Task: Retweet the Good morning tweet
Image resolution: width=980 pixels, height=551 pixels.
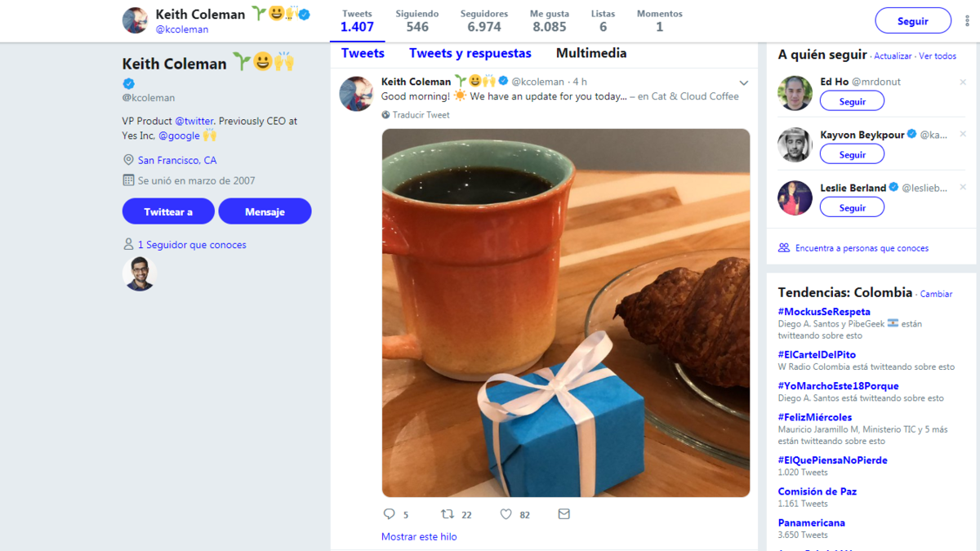Action: point(448,514)
